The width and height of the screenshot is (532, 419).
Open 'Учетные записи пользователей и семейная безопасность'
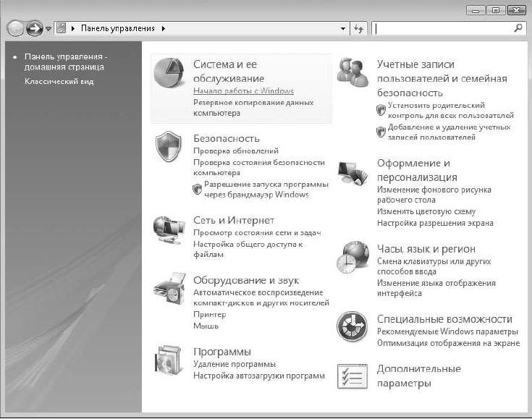click(x=442, y=78)
